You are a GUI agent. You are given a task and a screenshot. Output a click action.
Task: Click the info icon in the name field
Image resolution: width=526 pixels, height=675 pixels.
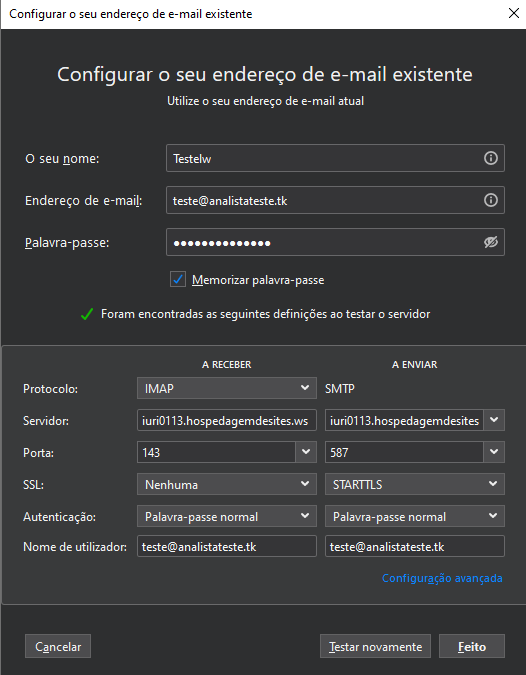[491, 158]
